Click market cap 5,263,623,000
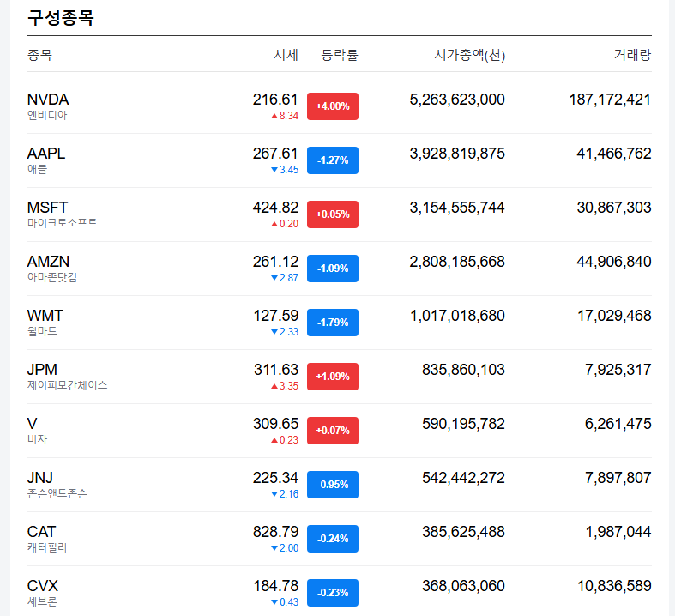The height and width of the screenshot is (616, 675). coord(457,100)
